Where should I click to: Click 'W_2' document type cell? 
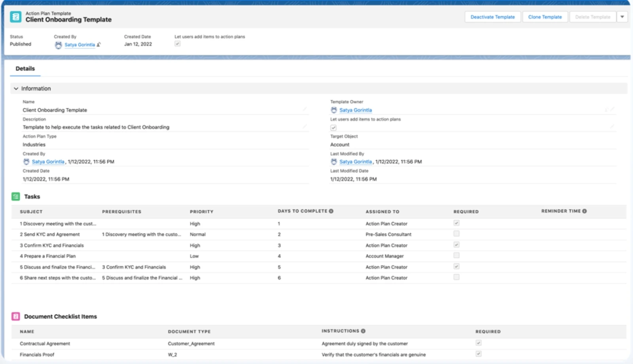172,355
